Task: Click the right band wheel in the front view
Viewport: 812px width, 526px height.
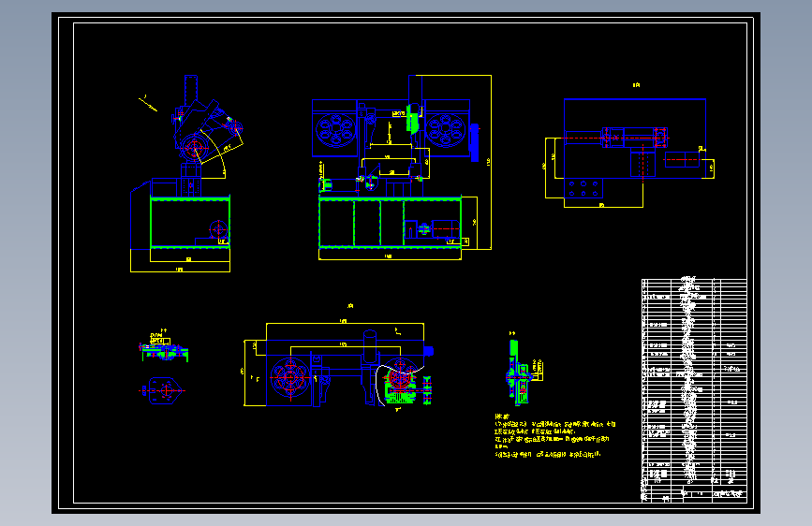Action: [x=446, y=129]
